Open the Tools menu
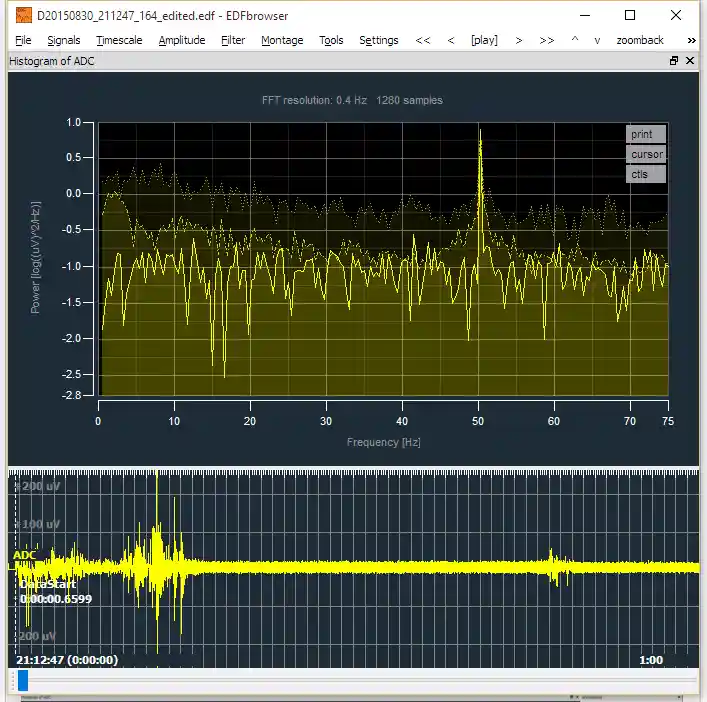 tap(331, 40)
